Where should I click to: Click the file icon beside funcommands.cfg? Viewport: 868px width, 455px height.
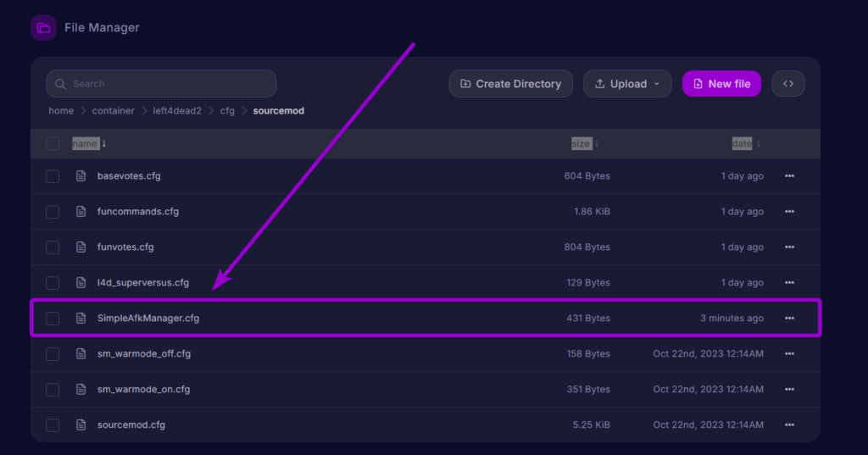click(81, 212)
